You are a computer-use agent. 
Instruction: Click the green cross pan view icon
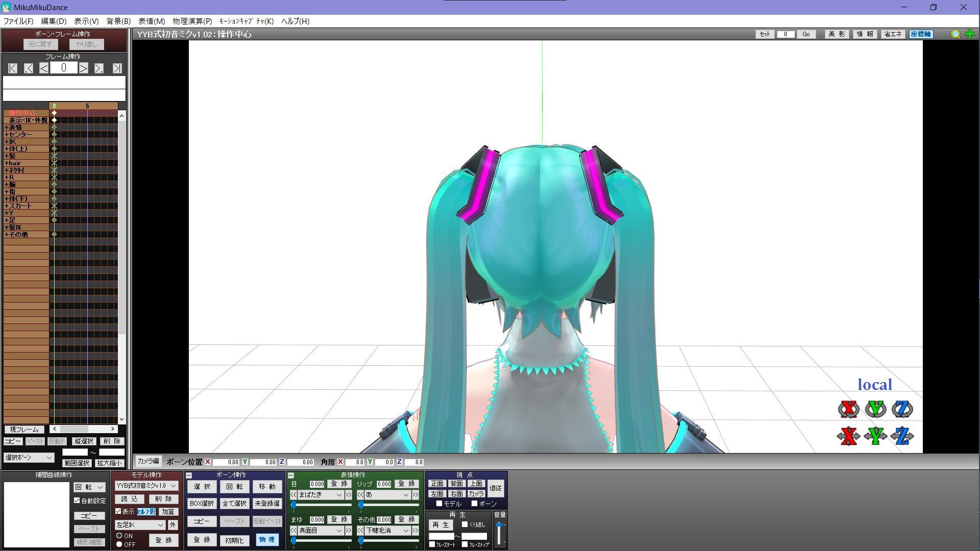coord(970,34)
